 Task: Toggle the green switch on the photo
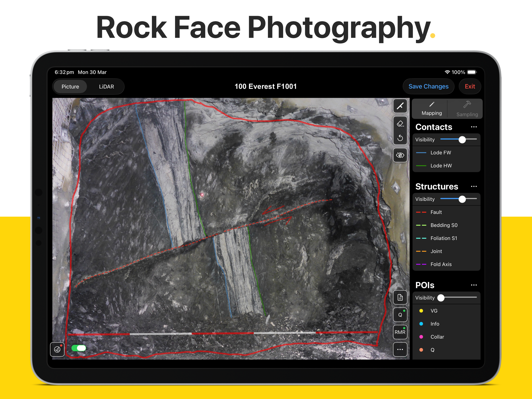point(79,348)
